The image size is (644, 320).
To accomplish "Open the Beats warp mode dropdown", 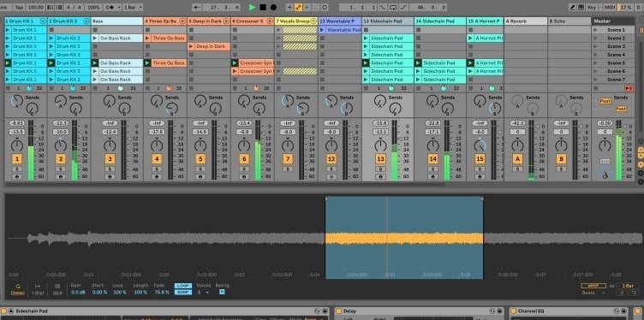I will point(593,293).
